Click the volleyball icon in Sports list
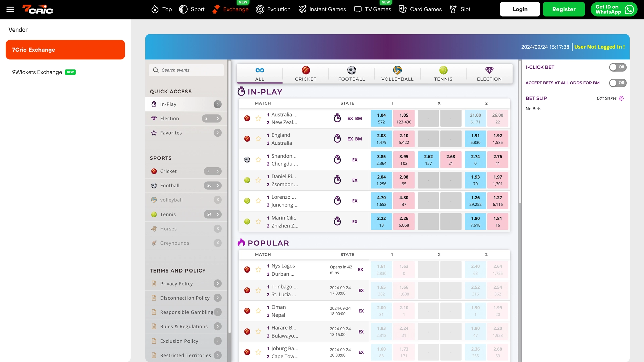644x362 pixels. point(154,200)
